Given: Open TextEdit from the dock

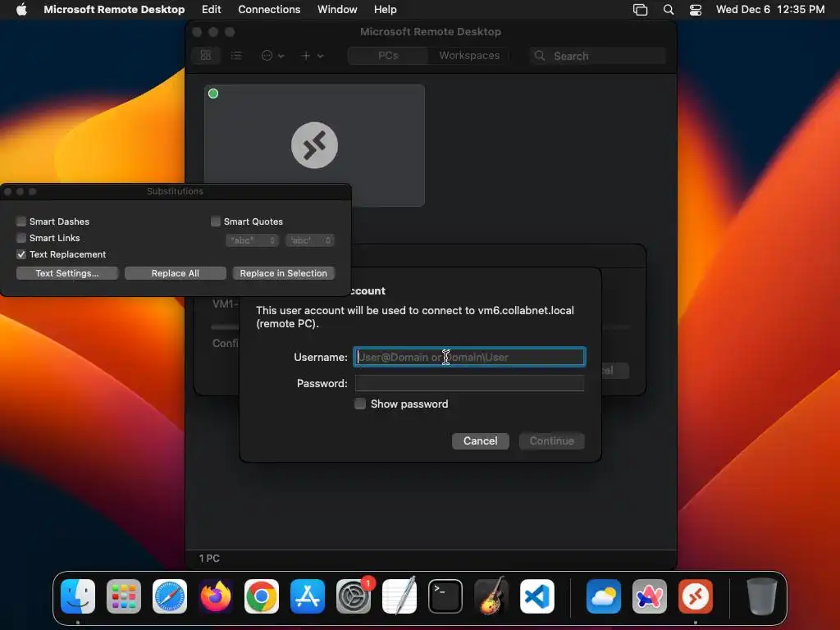Looking at the screenshot, I should [x=399, y=596].
